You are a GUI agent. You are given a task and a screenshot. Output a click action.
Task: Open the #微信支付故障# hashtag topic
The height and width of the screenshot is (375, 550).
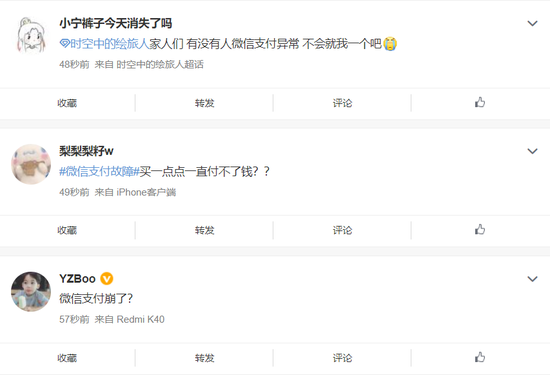point(99,171)
